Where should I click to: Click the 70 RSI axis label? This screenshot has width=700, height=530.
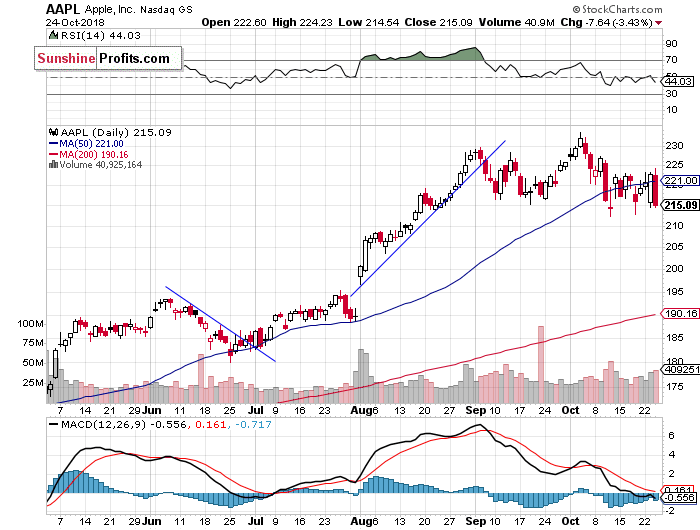click(x=671, y=59)
